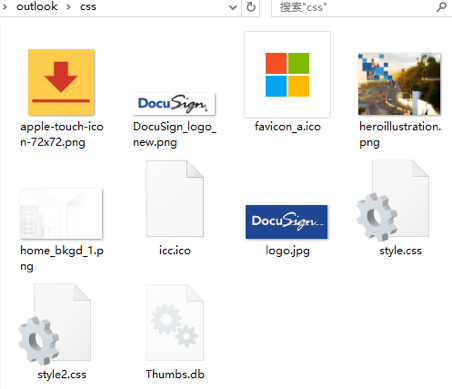Open the address bar history dropdown
Screen dimensions: 452x389
(233, 7)
